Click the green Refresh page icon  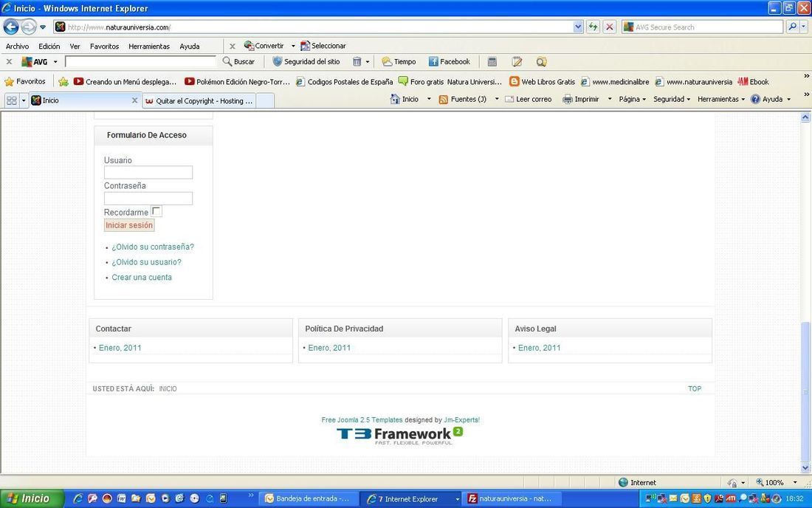pyautogui.click(x=593, y=27)
